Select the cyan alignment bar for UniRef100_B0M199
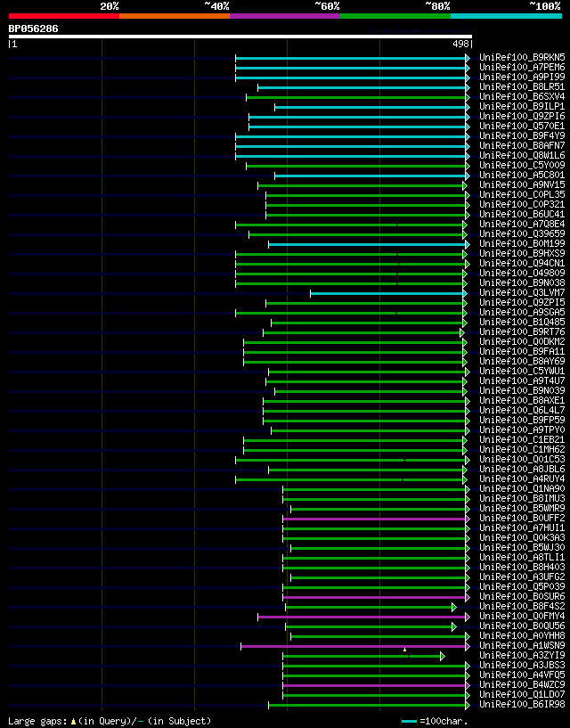Image resolution: width=570 pixels, height=728 pixels. 369,245
